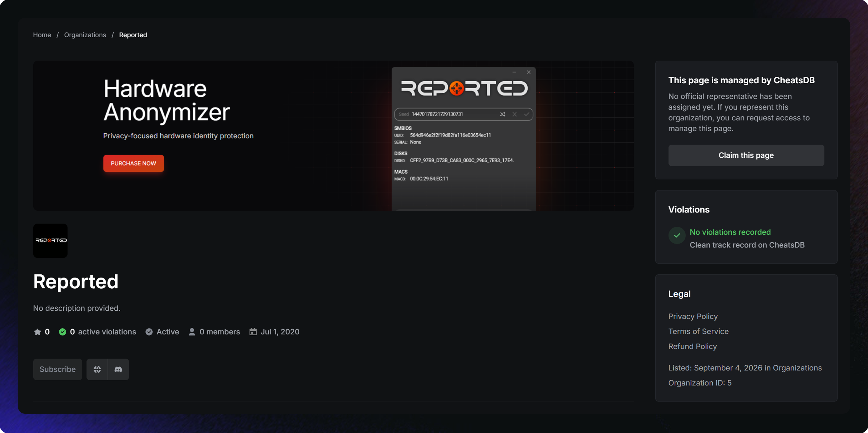Open the Privacy Policy link
The width and height of the screenshot is (868, 433).
pyautogui.click(x=693, y=316)
